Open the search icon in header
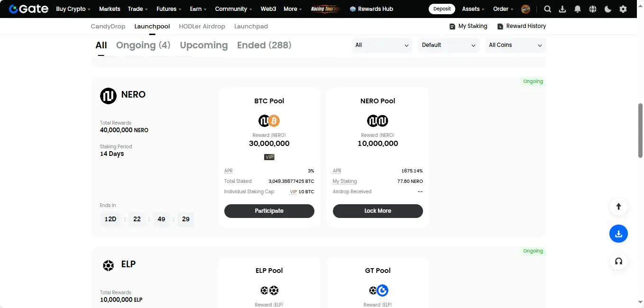This screenshot has width=644, height=308. coord(547,9)
